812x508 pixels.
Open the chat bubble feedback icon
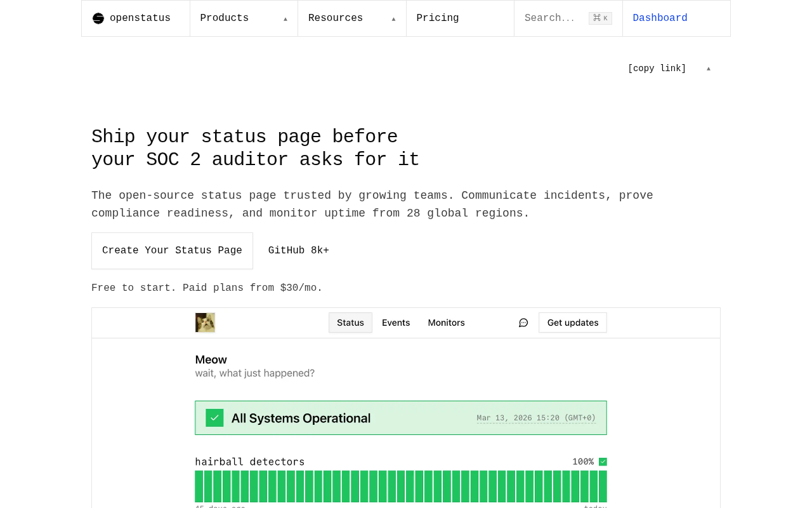[523, 323]
